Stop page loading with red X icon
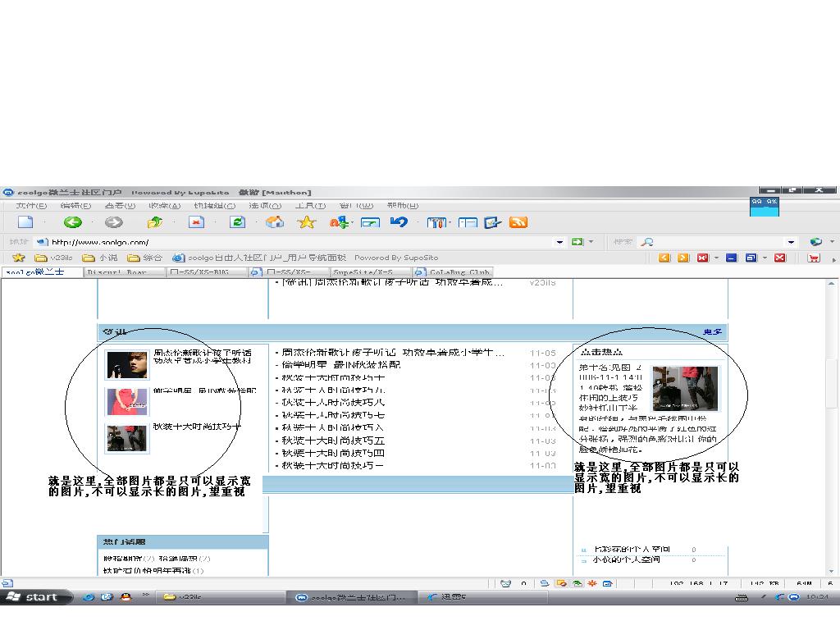The image size is (840, 630). [x=196, y=222]
